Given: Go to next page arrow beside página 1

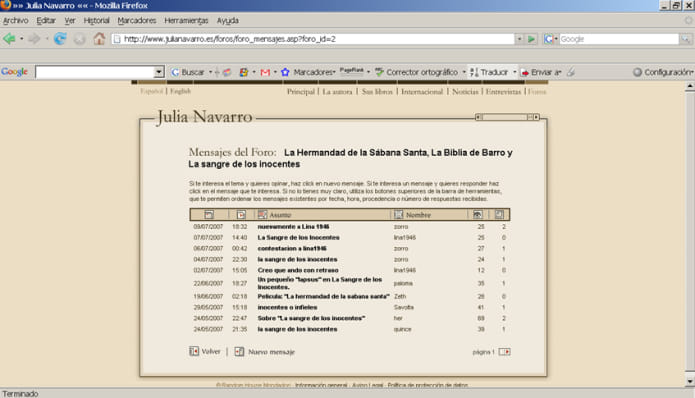Looking at the screenshot, I should [504, 351].
